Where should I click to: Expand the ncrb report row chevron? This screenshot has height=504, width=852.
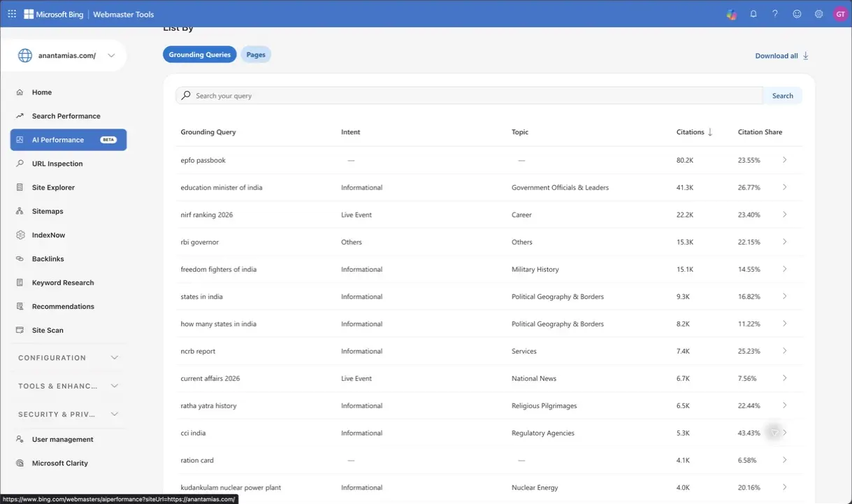(784, 351)
